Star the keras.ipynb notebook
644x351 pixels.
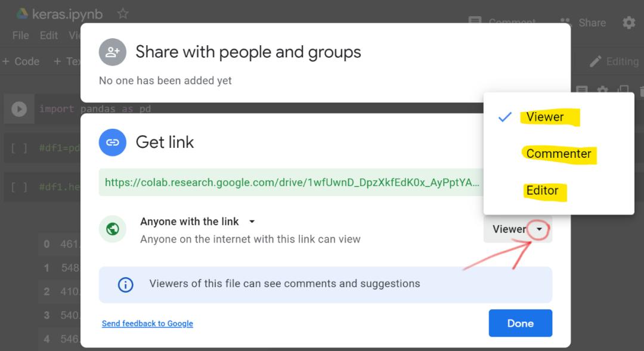tap(123, 14)
